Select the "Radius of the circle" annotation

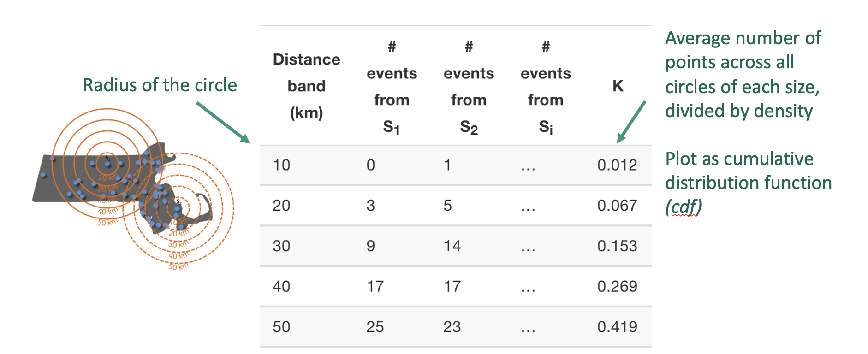pos(160,85)
